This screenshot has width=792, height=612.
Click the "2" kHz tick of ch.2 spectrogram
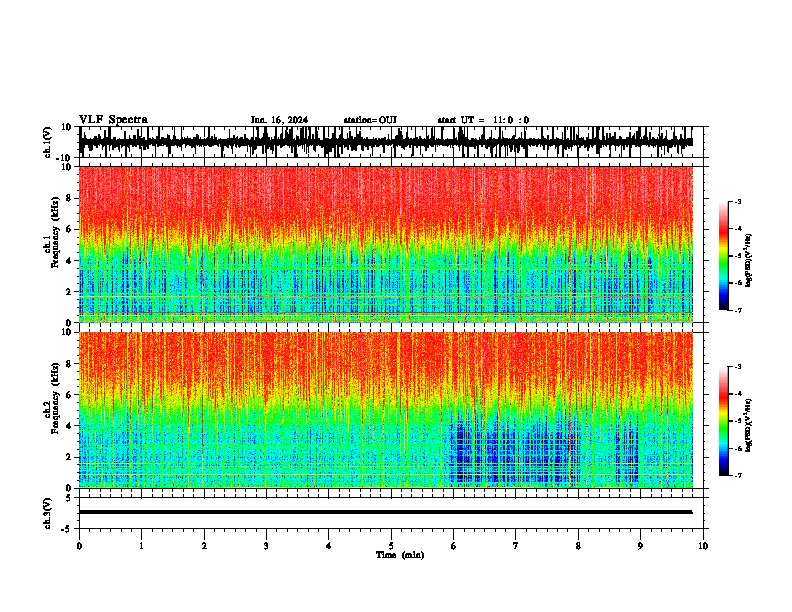(69, 457)
